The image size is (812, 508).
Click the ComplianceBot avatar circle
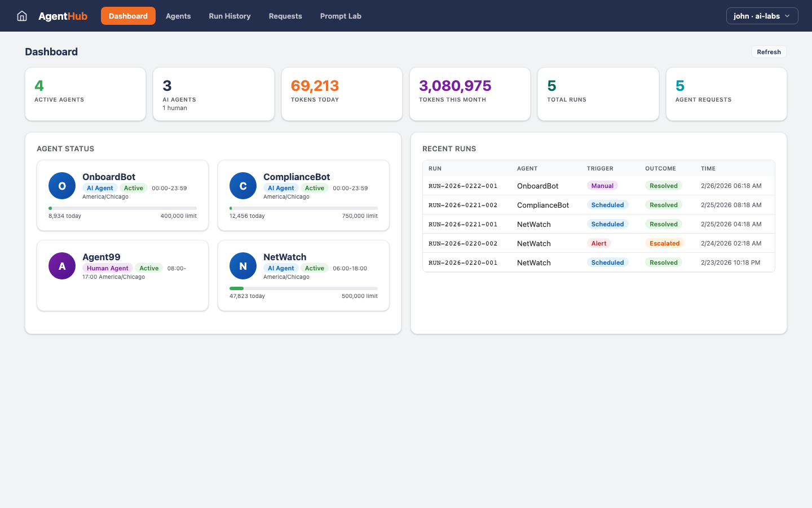(242, 185)
